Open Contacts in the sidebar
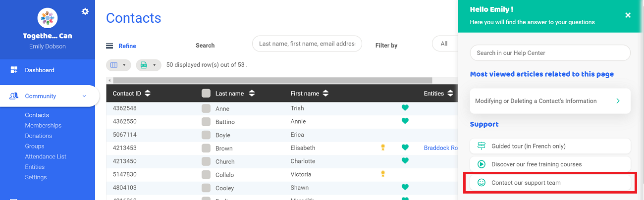Screen dimensions: 644x200 tap(37, 115)
